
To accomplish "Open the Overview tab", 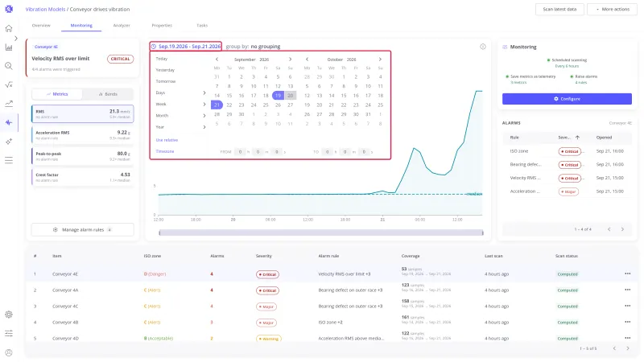I will click(41, 26).
